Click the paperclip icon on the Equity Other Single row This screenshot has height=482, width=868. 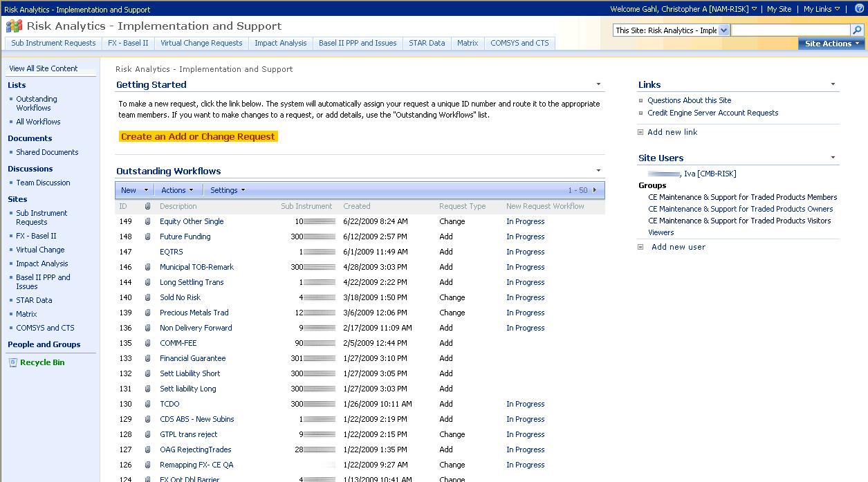147,222
